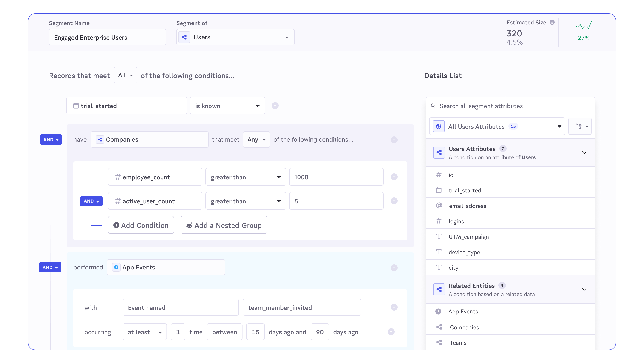Remove the App Events group condition
Viewport: 644px width, 363px height.
[394, 268]
